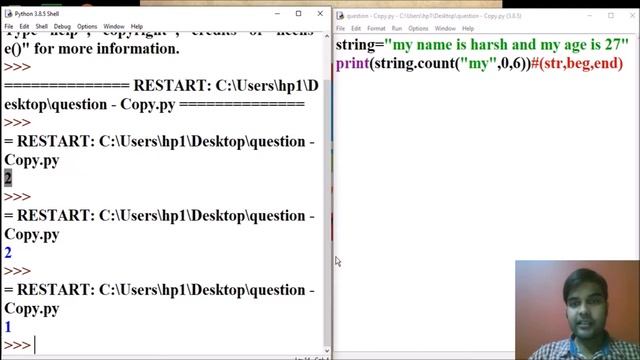640x360 pixels.
Task: Minimize the question - Copy.py editor window
Action: (x=589, y=16)
